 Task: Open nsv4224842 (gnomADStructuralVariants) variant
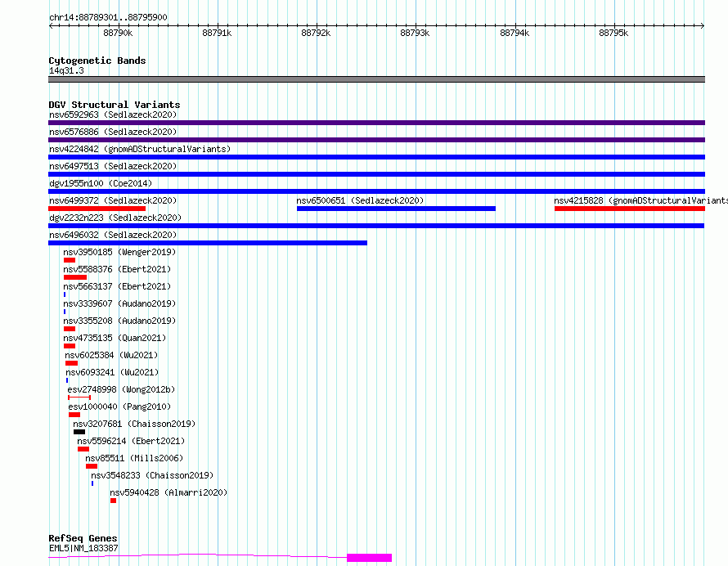pyautogui.click(x=140, y=149)
